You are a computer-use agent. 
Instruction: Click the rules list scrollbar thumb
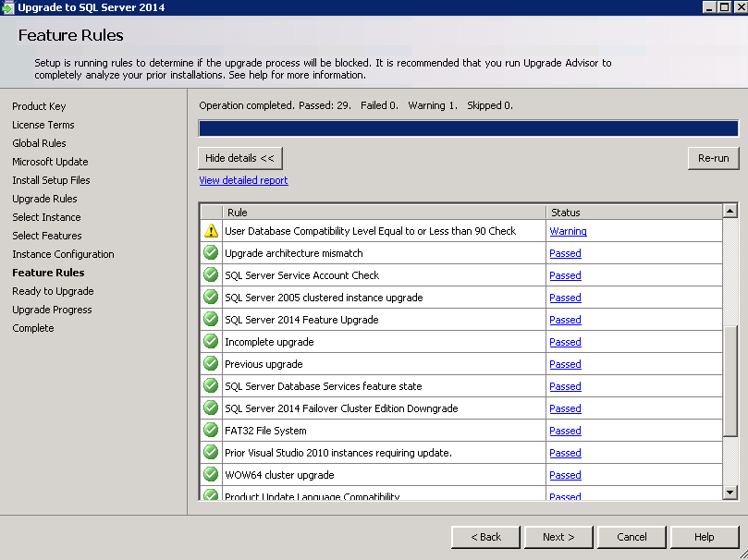point(730,382)
